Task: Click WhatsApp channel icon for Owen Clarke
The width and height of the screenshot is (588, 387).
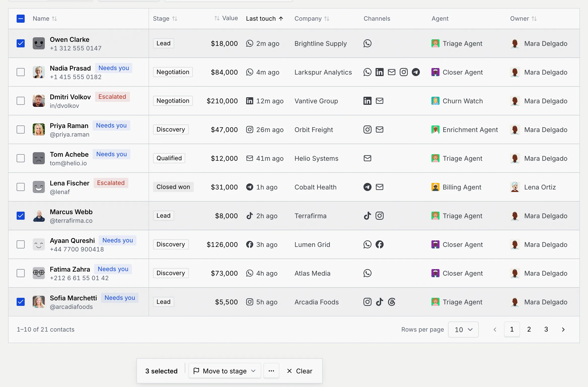Action: [x=367, y=43]
